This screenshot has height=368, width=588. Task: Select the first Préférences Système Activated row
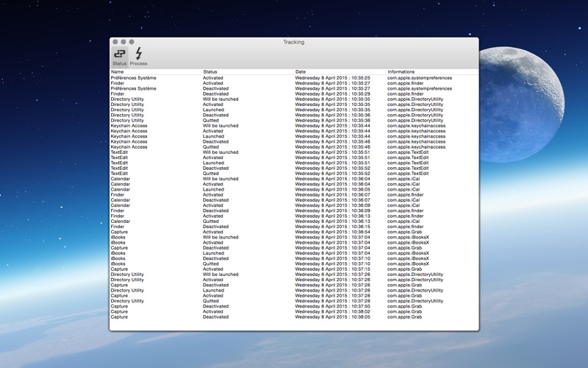(x=294, y=78)
